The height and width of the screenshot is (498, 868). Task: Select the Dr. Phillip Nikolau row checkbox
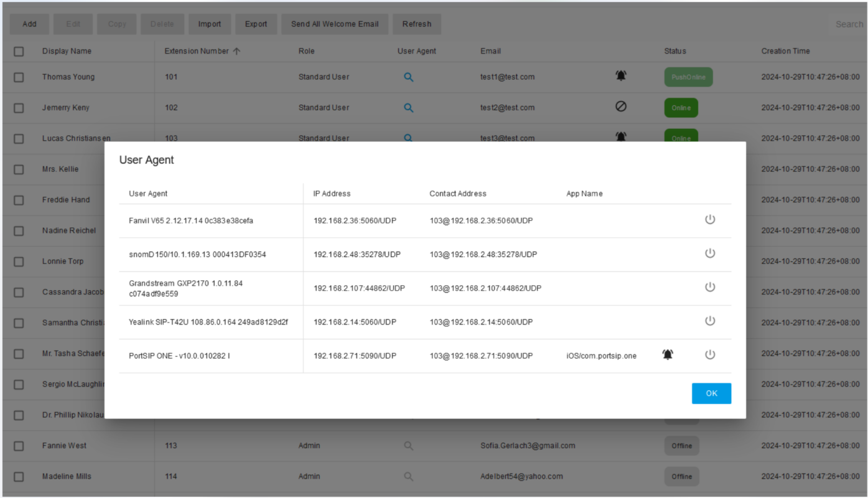coord(19,415)
